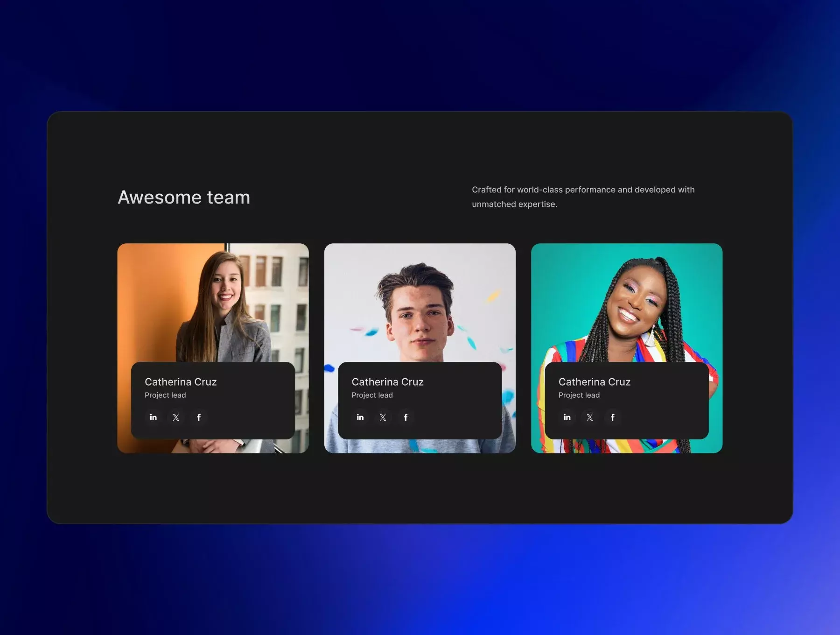Open LinkedIn icon on the teal-background card
This screenshot has height=635, width=840.
567,417
